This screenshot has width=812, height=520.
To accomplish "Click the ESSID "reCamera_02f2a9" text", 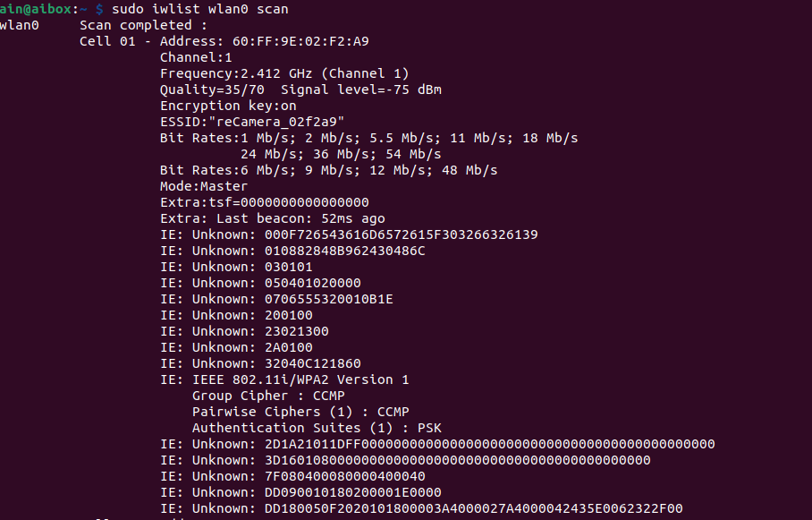I will (x=252, y=122).
